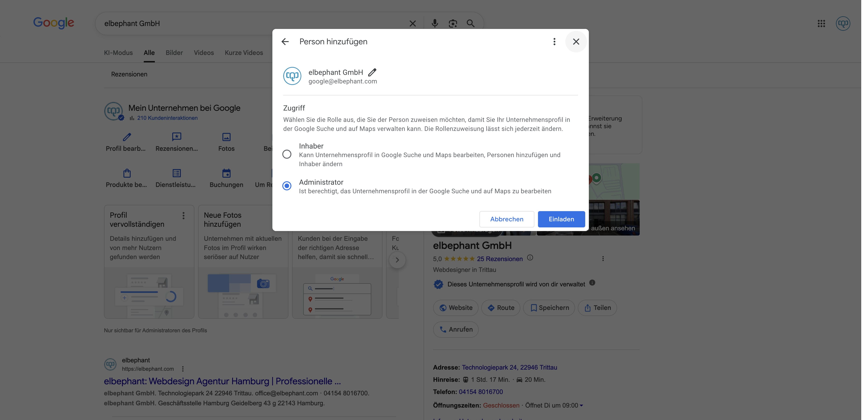The image size is (868, 420).
Task: Click the info icon beside 25 Rezensionen
Action: click(530, 258)
